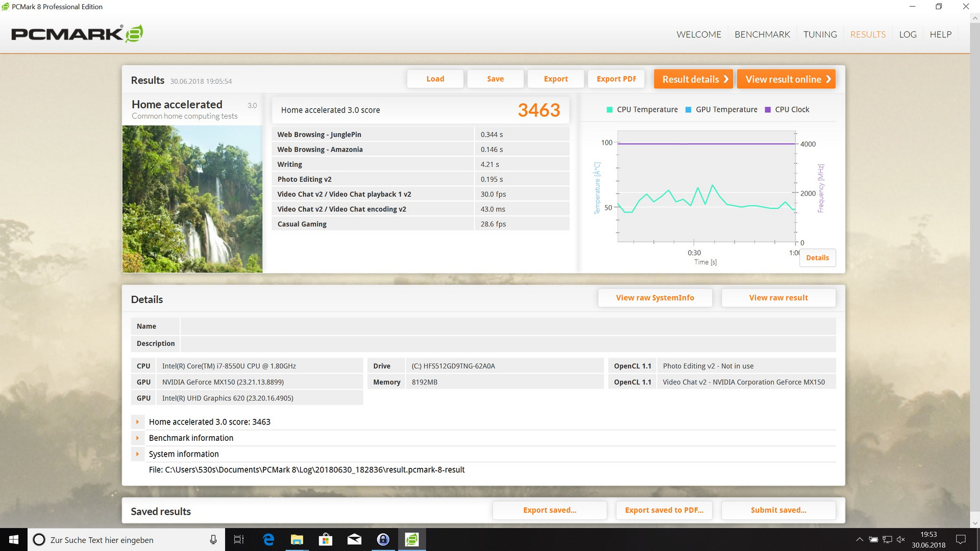Screen dimensions: 980x551
Task: Click the PCMark 8 logo
Action: point(77,34)
